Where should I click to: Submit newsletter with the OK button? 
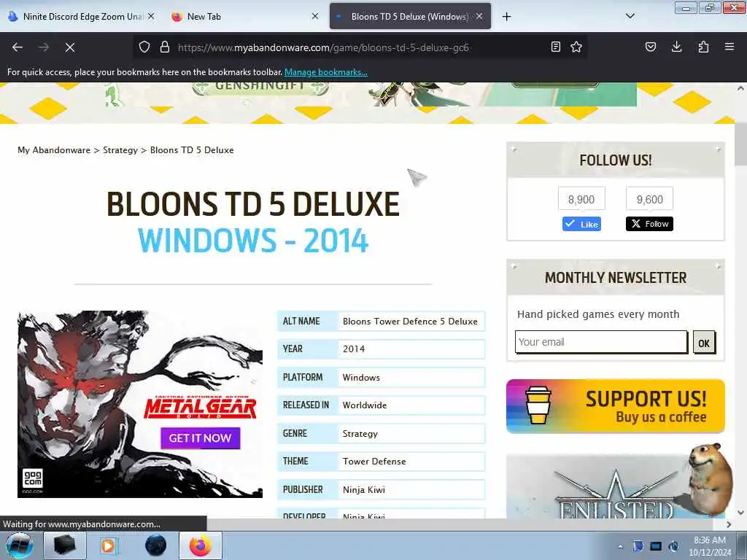(704, 343)
